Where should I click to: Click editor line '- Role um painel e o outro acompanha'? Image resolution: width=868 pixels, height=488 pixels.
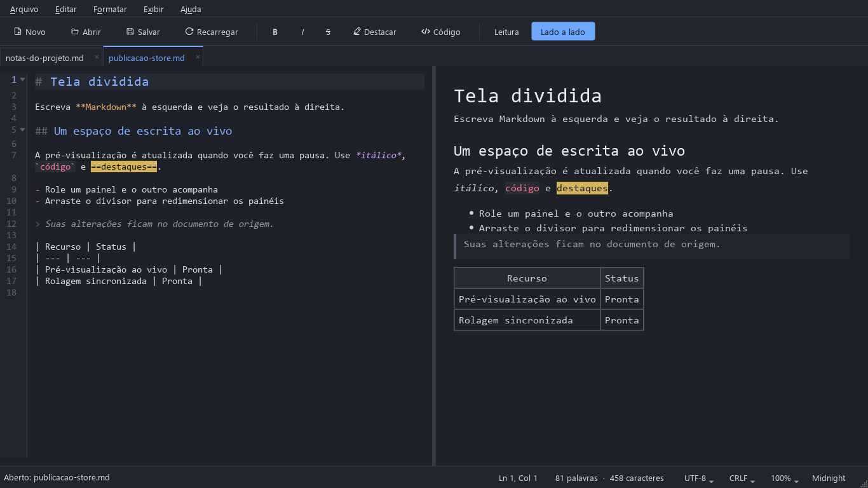(126, 189)
